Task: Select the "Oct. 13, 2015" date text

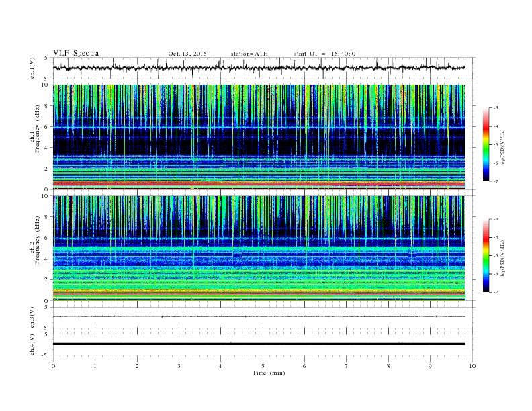Action: 187,54
